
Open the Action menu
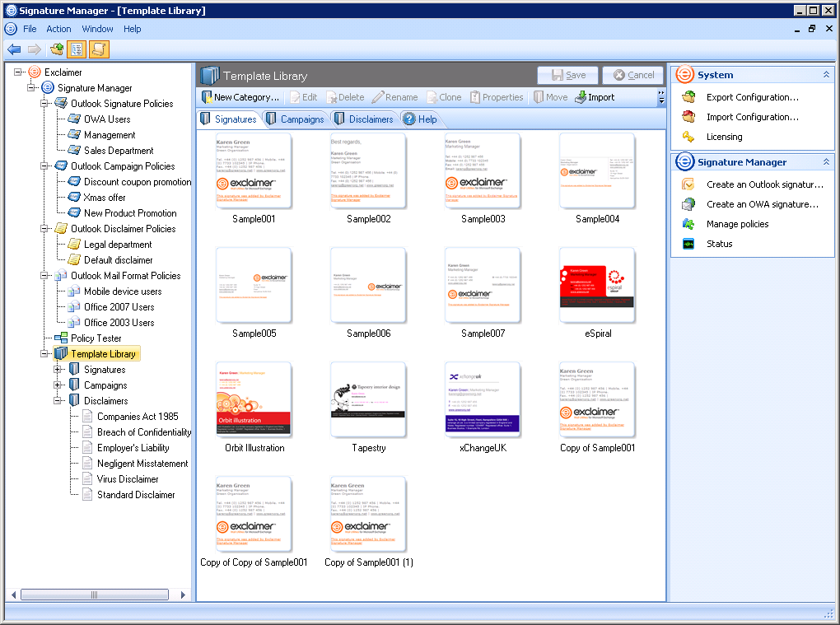point(58,28)
